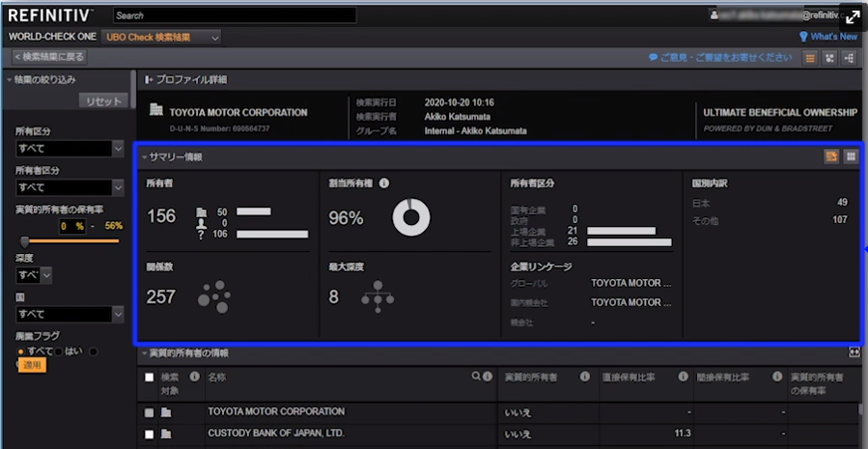This screenshot has width=868, height=449.
Task: Switch to table list view icon
Action: (x=810, y=58)
